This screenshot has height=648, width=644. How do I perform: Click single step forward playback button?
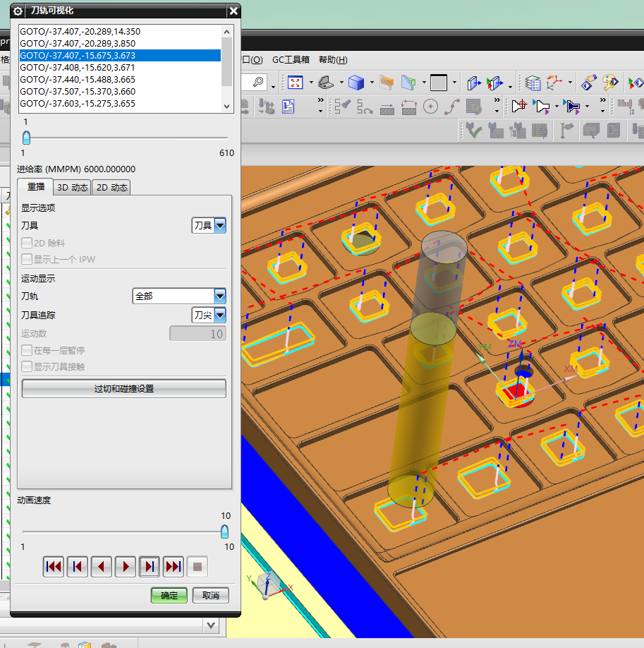pyautogui.click(x=150, y=567)
